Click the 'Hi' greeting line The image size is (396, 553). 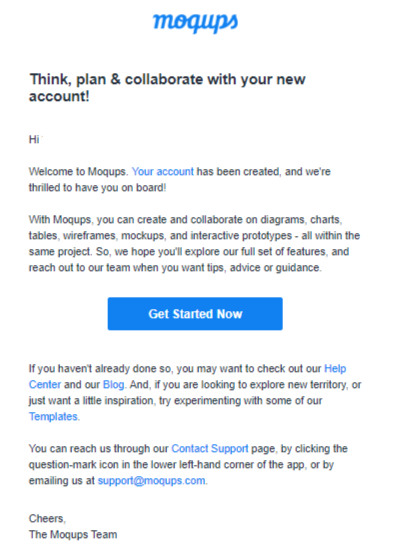coord(34,140)
